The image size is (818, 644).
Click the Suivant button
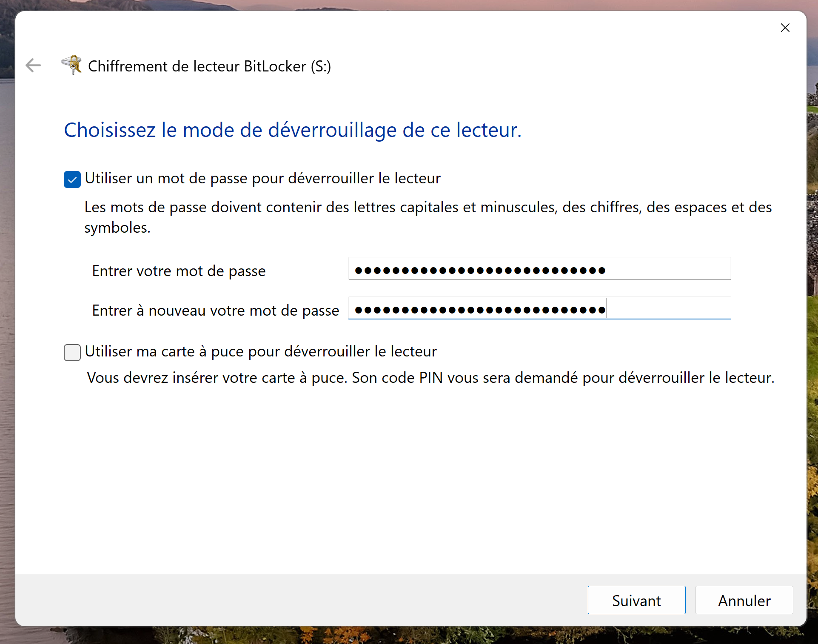coord(636,600)
